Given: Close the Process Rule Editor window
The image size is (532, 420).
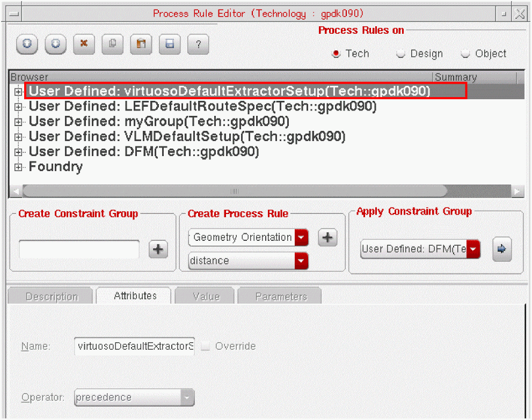Looking at the screenshot, I should 520,14.
